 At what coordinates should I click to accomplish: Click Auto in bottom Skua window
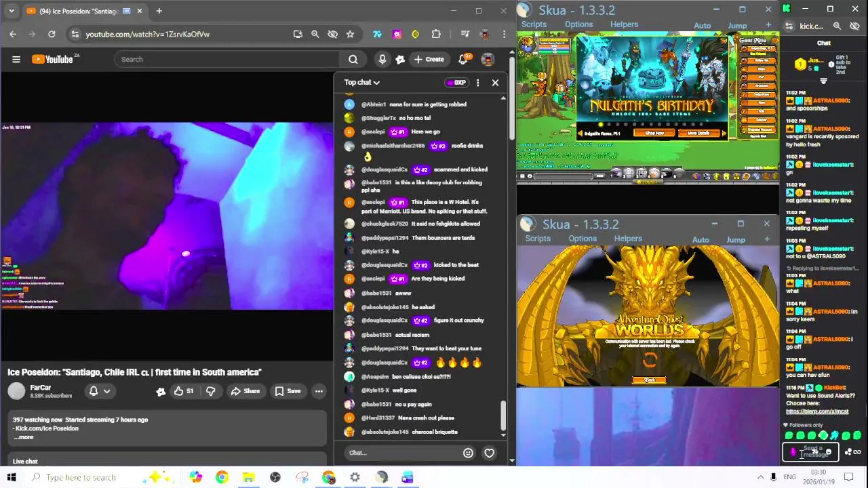click(x=701, y=240)
